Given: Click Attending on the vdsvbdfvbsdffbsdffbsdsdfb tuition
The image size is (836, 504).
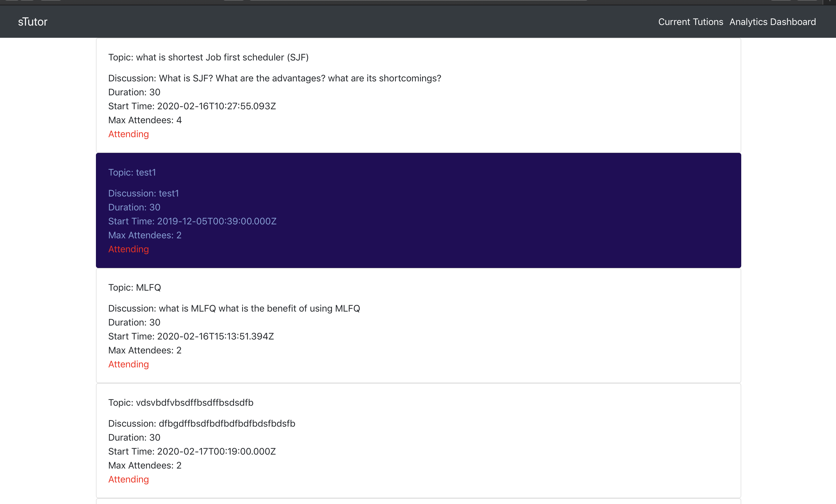Looking at the screenshot, I should click(128, 479).
